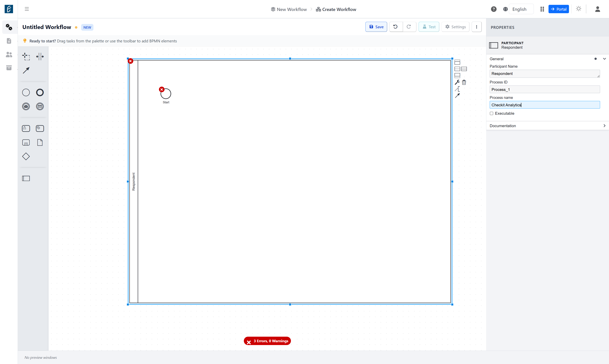Activate the create/remove space tool
The image size is (609, 364).
[x=40, y=57]
